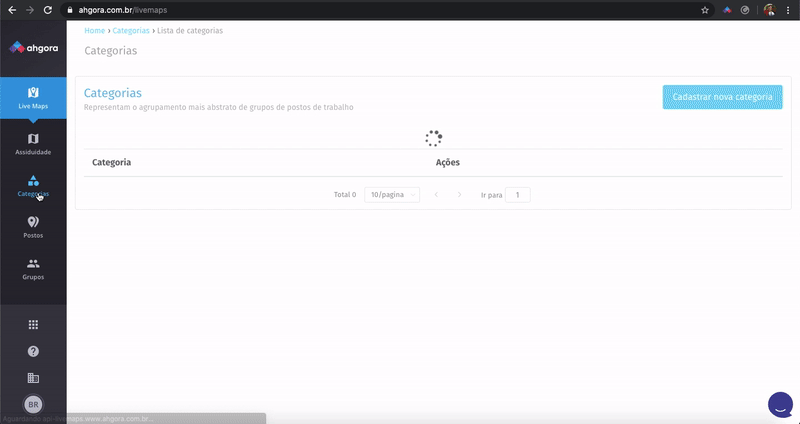
Task: View site security lock info
Action: point(70,10)
